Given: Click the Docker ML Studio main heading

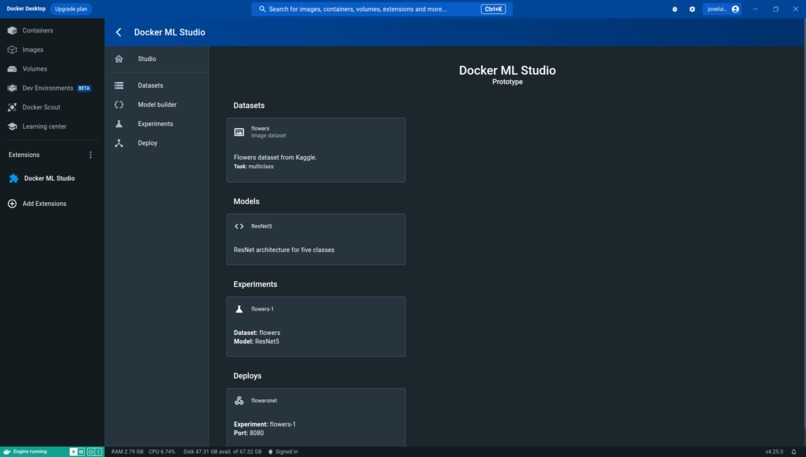Looking at the screenshot, I should pos(507,70).
